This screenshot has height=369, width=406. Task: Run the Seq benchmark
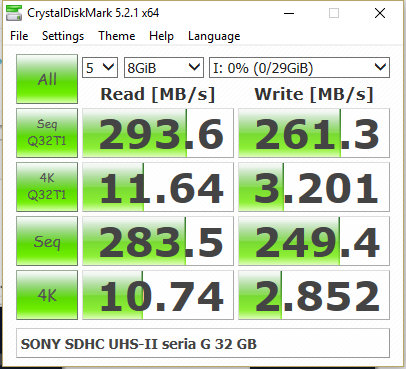[47, 241]
